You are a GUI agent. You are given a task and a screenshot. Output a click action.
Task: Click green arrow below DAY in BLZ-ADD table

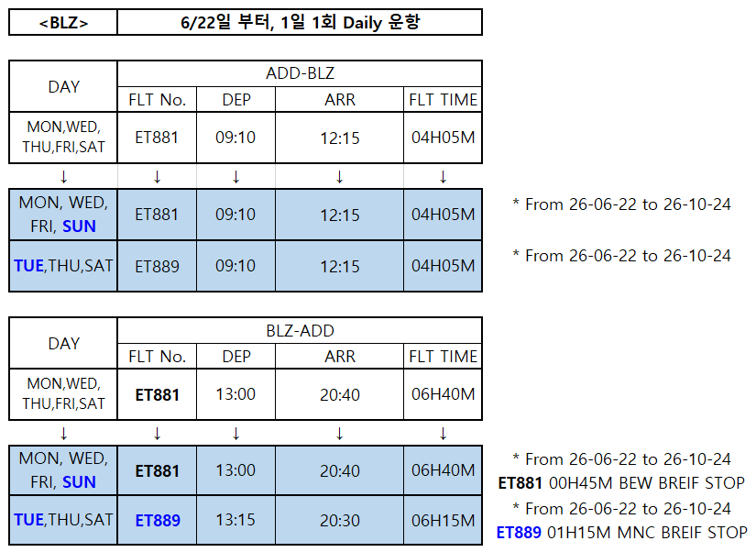point(63,433)
